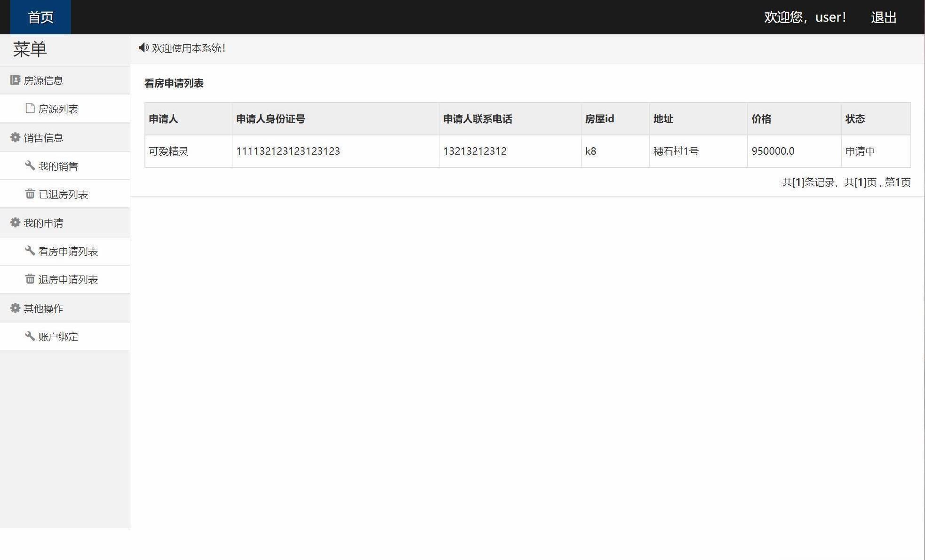Click the 欢迎您，user! greeting text
925x560 pixels.
point(805,17)
